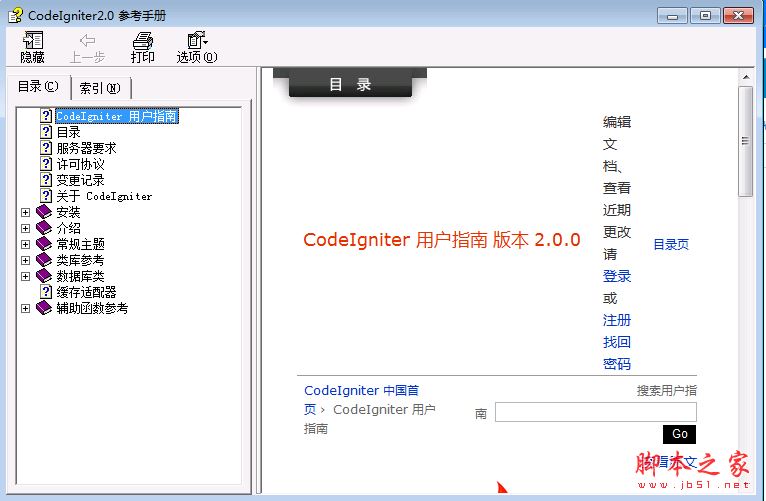The height and width of the screenshot is (501, 766).
Task: Select 服务器要求 in the tree
Action: pos(86,148)
